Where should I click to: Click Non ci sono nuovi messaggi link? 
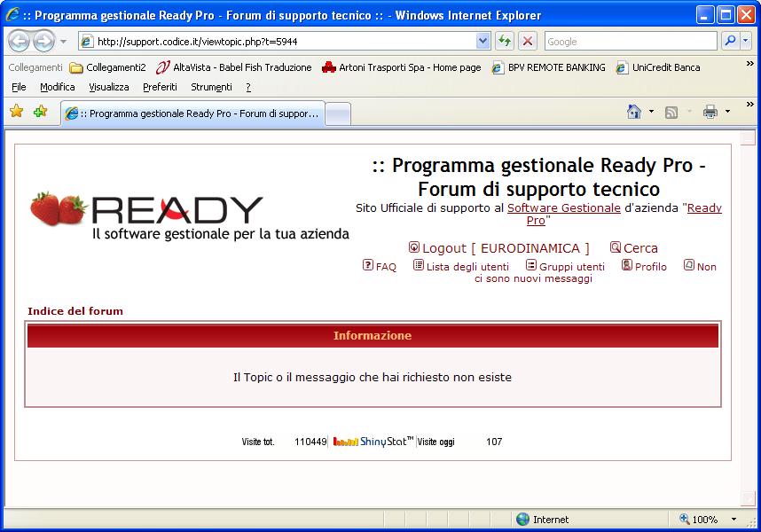(x=533, y=278)
